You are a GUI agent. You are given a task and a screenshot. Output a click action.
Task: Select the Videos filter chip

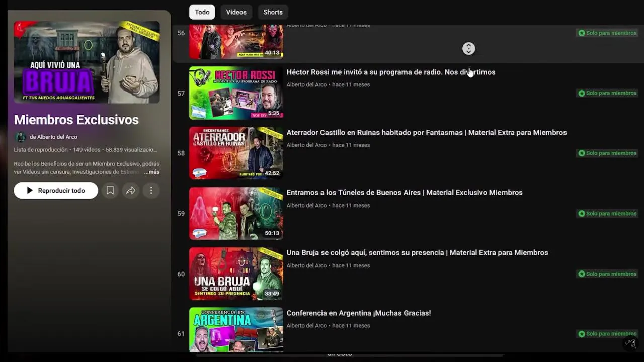(x=236, y=12)
